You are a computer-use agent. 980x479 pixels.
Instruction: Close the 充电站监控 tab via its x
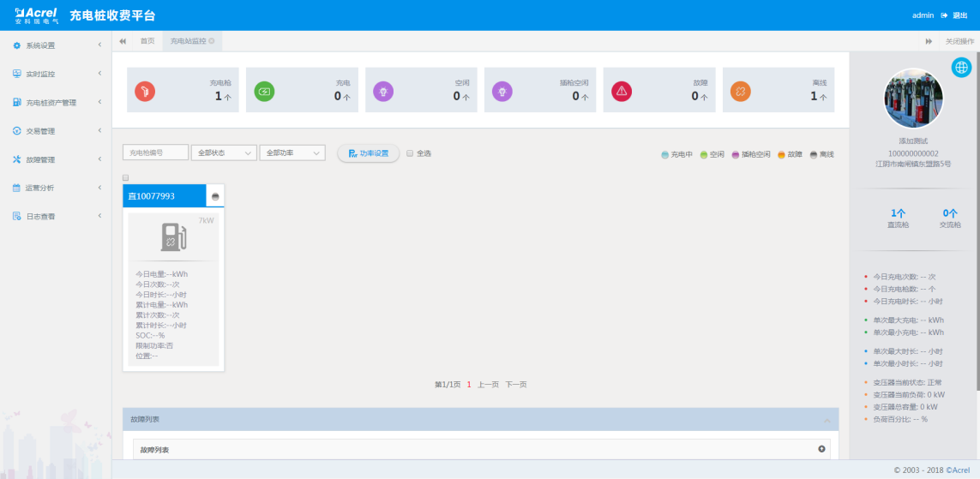pyautogui.click(x=212, y=41)
